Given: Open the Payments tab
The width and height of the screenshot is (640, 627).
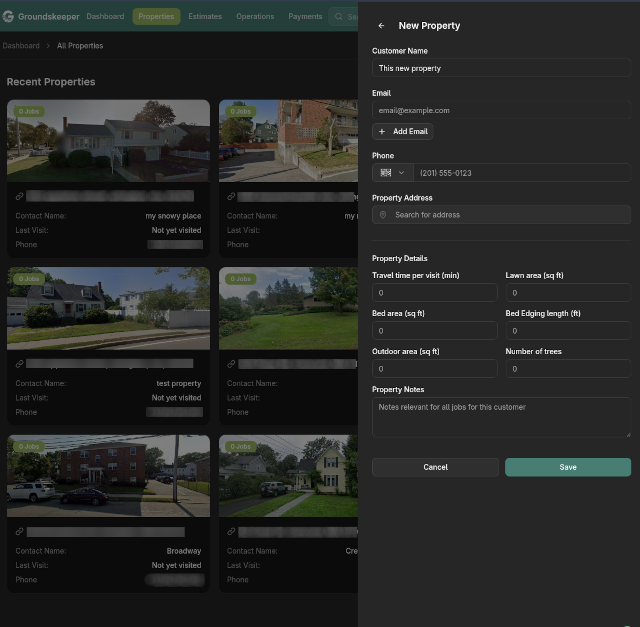Looking at the screenshot, I should pos(305,17).
